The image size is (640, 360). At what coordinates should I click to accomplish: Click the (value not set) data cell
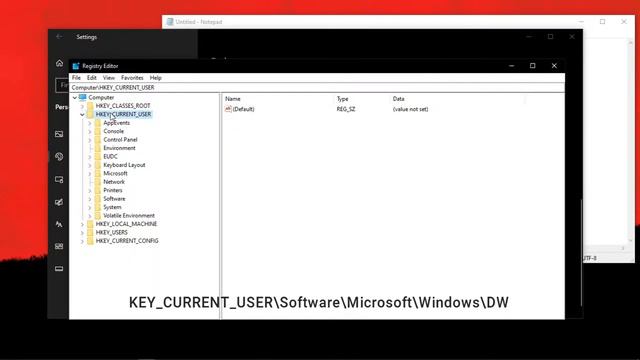click(x=410, y=109)
